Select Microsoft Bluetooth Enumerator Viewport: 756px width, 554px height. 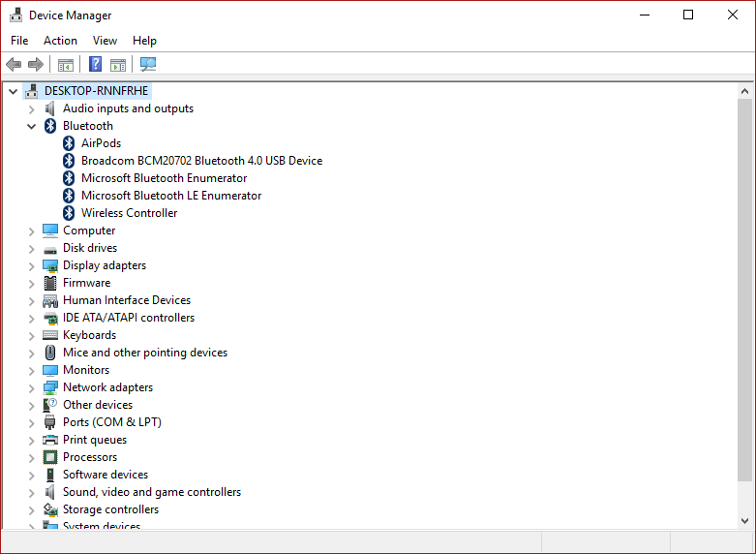click(x=164, y=178)
